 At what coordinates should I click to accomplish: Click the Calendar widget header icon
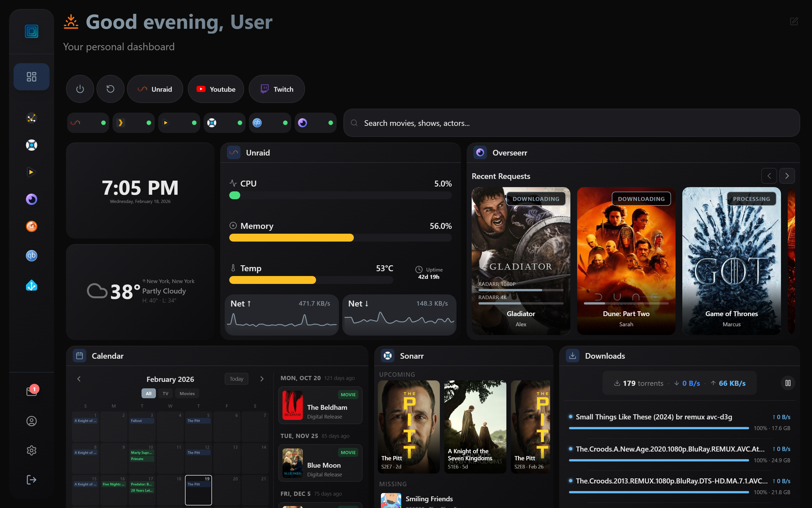(x=80, y=356)
